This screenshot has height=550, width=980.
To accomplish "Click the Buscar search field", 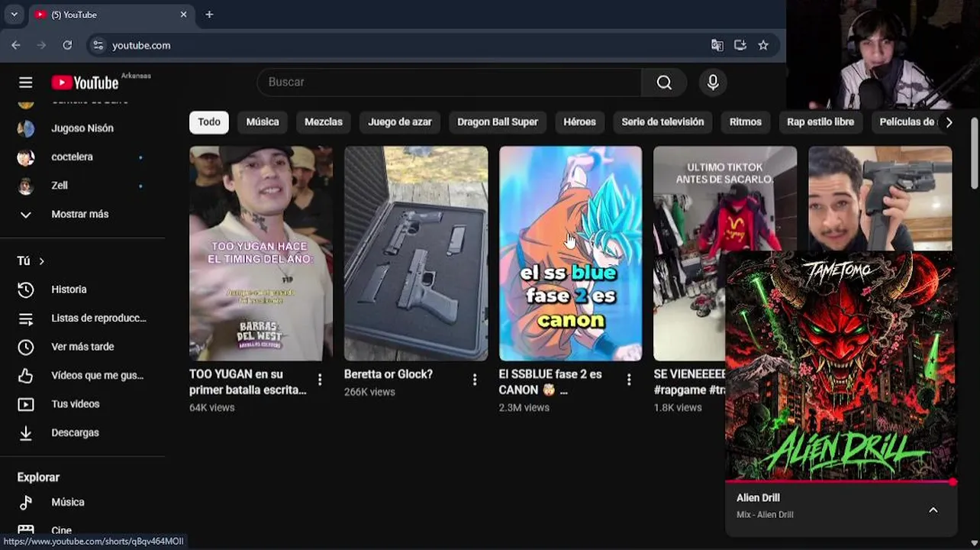I will pyautogui.click(x=450, y=82).
